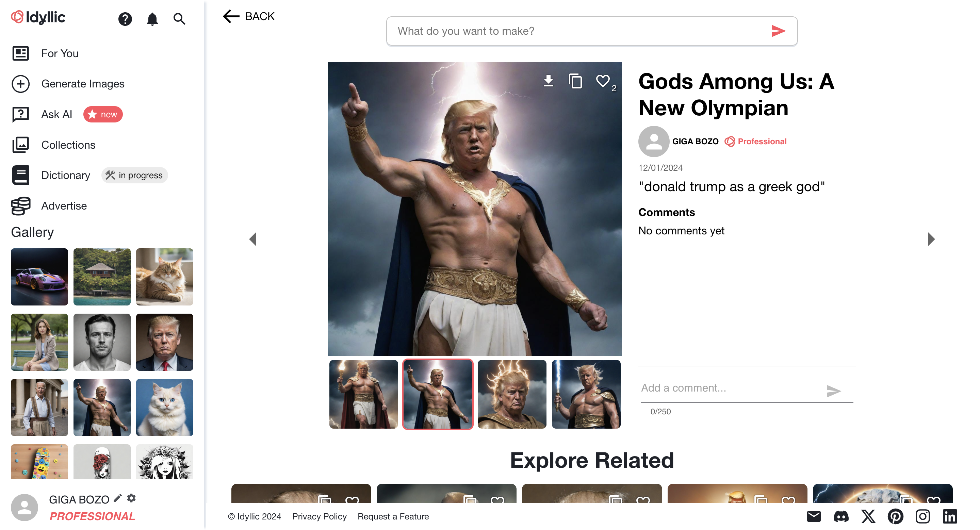Submit the prompt with send arrow
The image size is (980, 530).
pos(778,31)
